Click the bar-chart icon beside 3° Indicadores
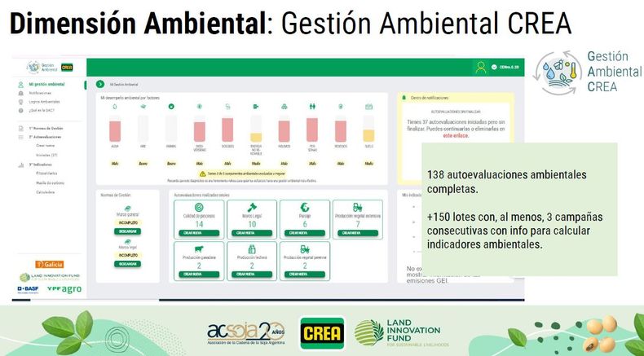This screenshot has height=356, width=644. point(20,165)
